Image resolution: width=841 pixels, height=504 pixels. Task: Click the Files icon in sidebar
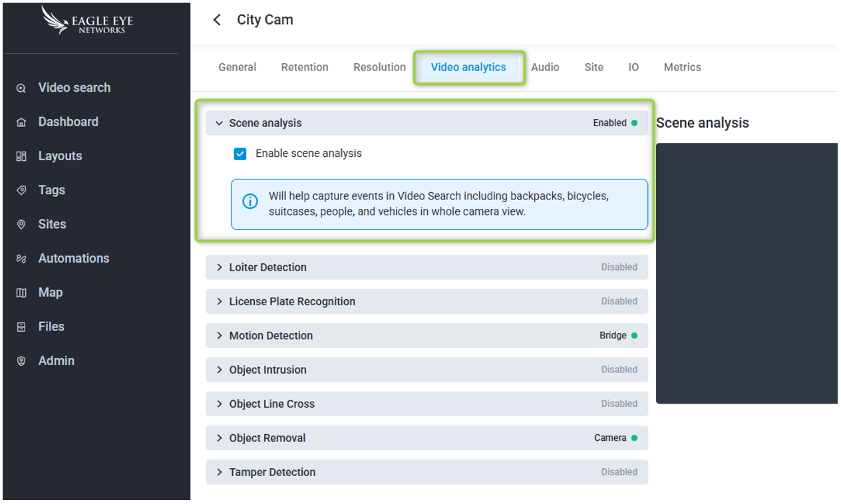pos(21,327)
